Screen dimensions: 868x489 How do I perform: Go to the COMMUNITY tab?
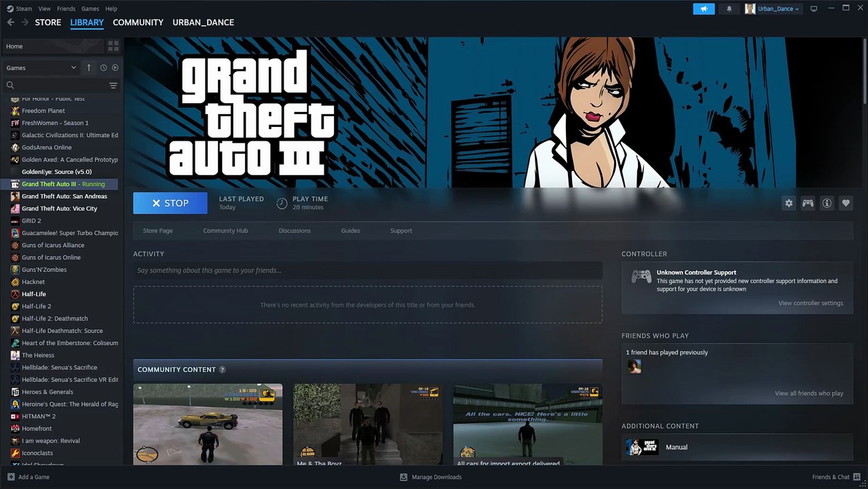[138, 22]
